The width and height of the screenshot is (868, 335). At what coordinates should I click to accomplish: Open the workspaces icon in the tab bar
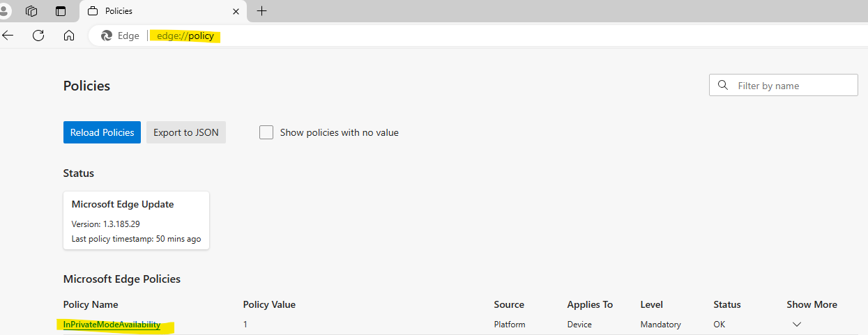click(x=31, y=11)
